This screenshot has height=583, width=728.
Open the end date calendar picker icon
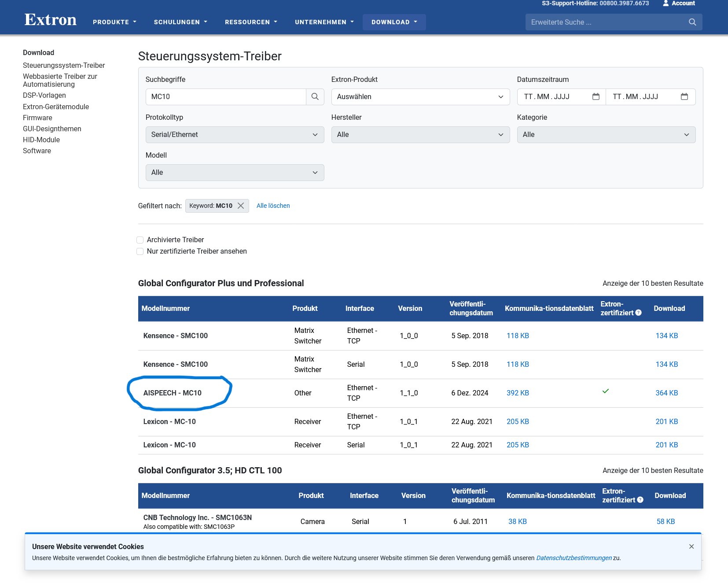coord(684,97)
